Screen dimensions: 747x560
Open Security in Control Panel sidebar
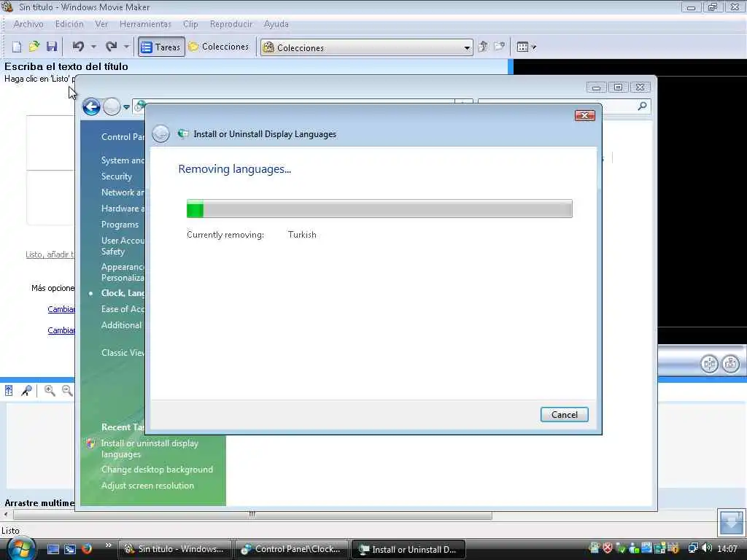[116, 176]
